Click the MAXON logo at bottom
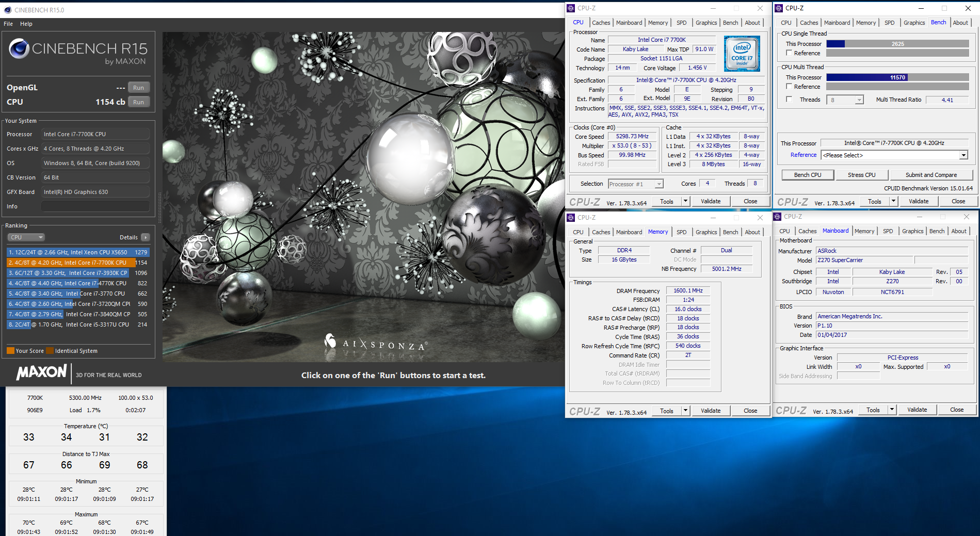The image size is (980, 536). (42, 372)
